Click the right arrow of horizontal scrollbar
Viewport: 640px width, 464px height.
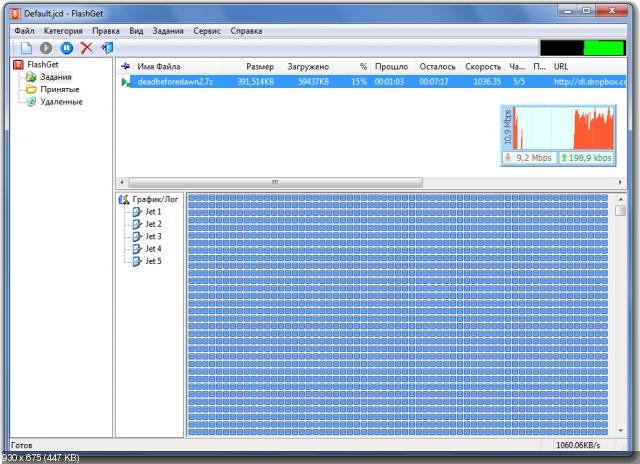(620, 182)
